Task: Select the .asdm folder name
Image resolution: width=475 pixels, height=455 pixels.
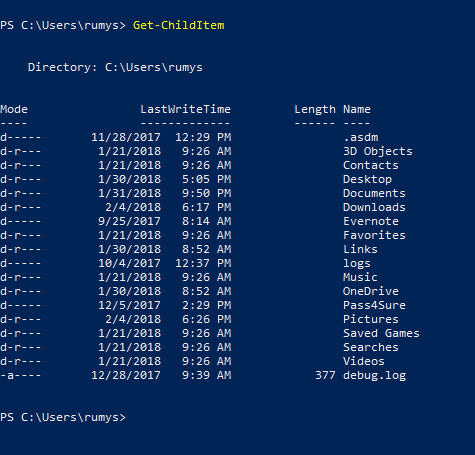Action: point(361,137)
